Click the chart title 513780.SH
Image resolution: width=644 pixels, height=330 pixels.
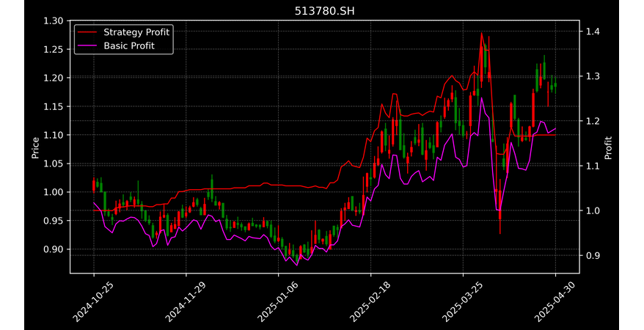324,11
